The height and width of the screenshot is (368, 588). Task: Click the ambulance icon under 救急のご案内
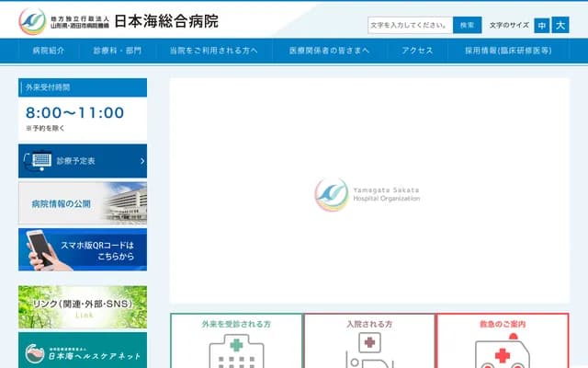[502, 353]
